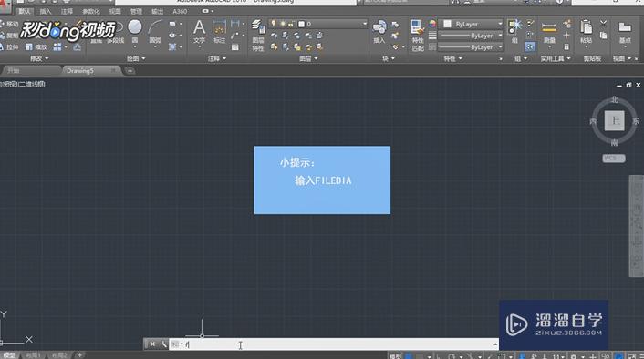The height and width of the screenshot is (359, 644).
Task: Open the 输出 (Output) ribbon tab
Action: (157, 11)
